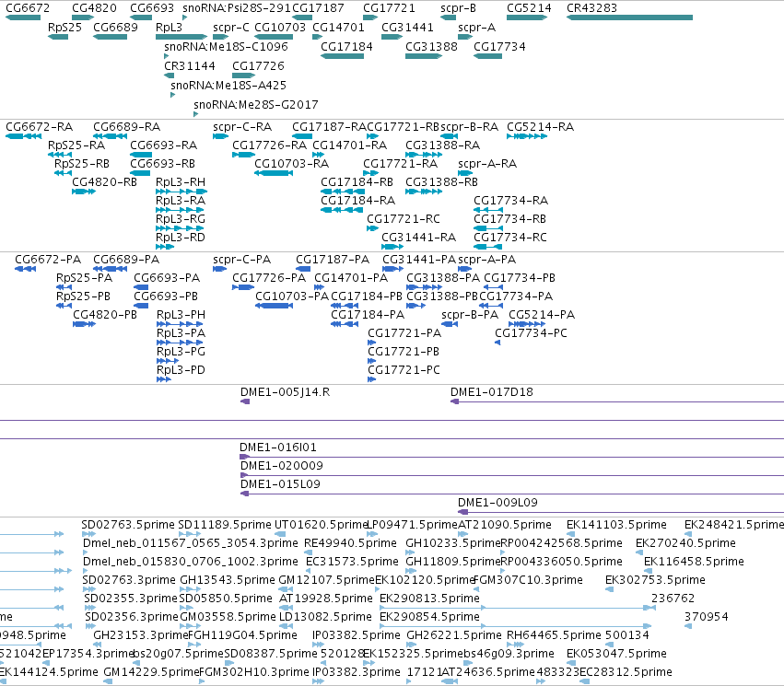Select the DME1-005J14.R clone label
The image size is (784, 686).
click(285, 392)
